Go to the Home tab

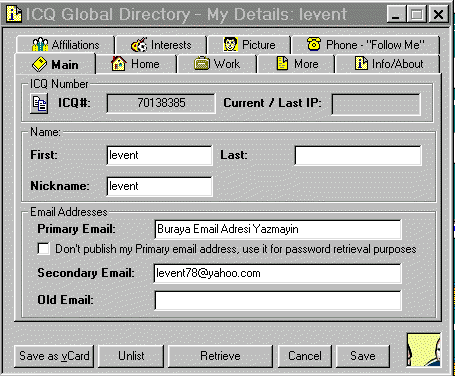point(136,64)
